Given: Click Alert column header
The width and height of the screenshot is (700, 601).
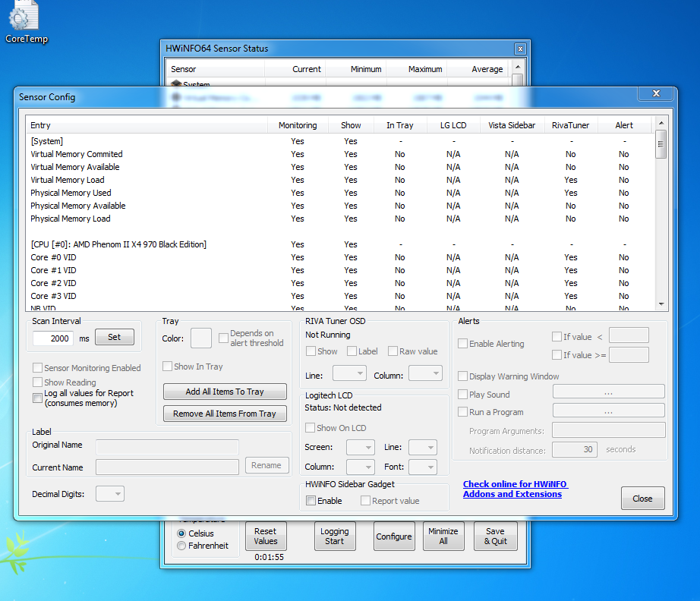Looking at the screenshot, I should [x=624, y=125].
